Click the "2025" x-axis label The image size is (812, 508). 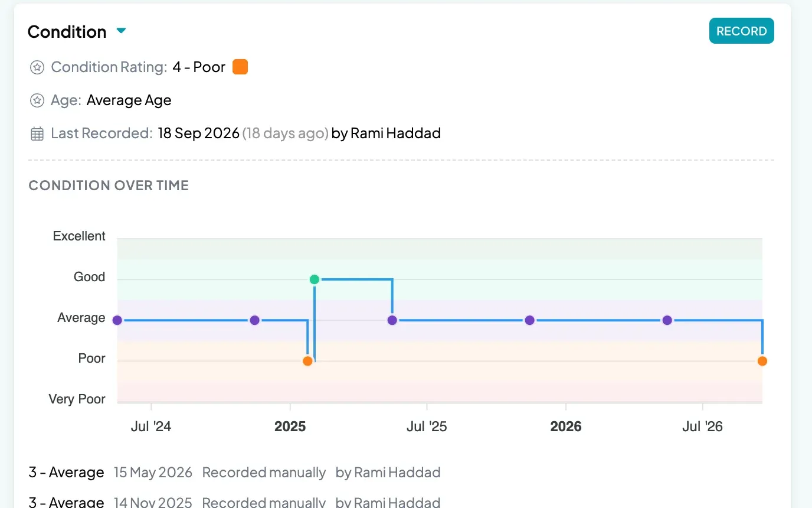tap(290, 426)
